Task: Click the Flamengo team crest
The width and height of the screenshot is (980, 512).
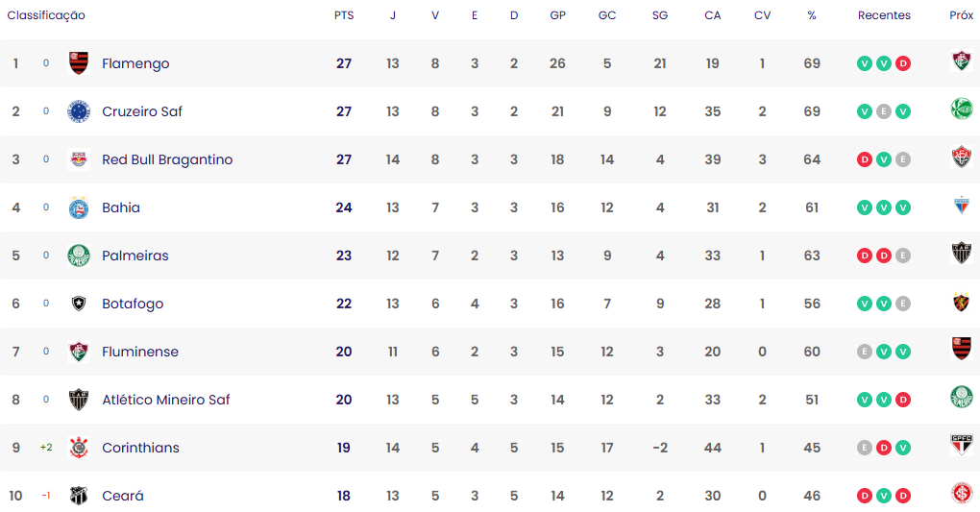Action: pos(78,63)
